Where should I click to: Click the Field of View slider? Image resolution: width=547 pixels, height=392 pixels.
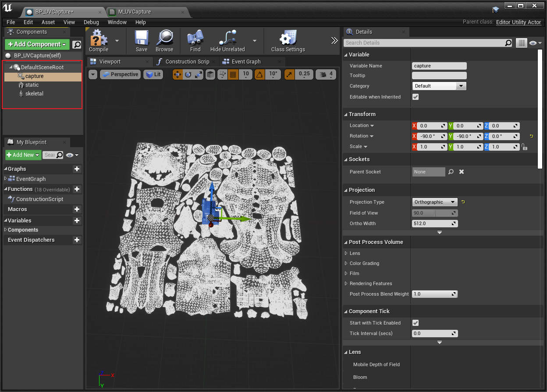coord(435,213)
